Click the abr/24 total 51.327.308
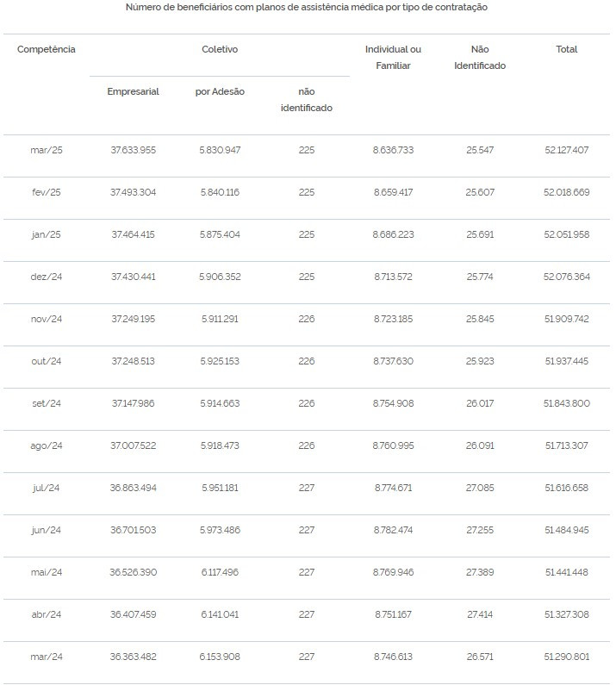Screen dimensions: 616x685 pyautogui.click(x=567, y=614)
